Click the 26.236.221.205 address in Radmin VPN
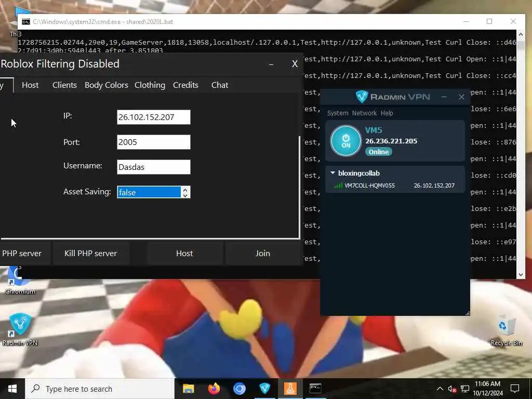This screenshot has width=532, height=399. 391,141
